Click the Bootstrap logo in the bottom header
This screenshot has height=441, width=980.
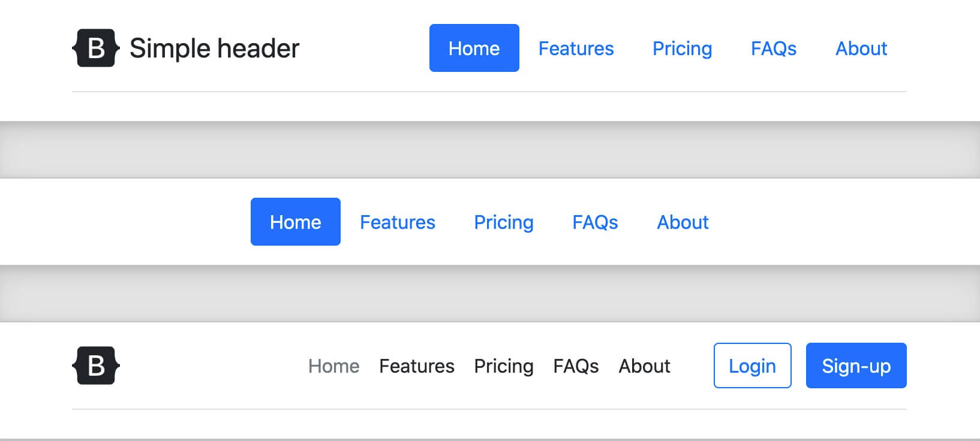tap(95, 366)
